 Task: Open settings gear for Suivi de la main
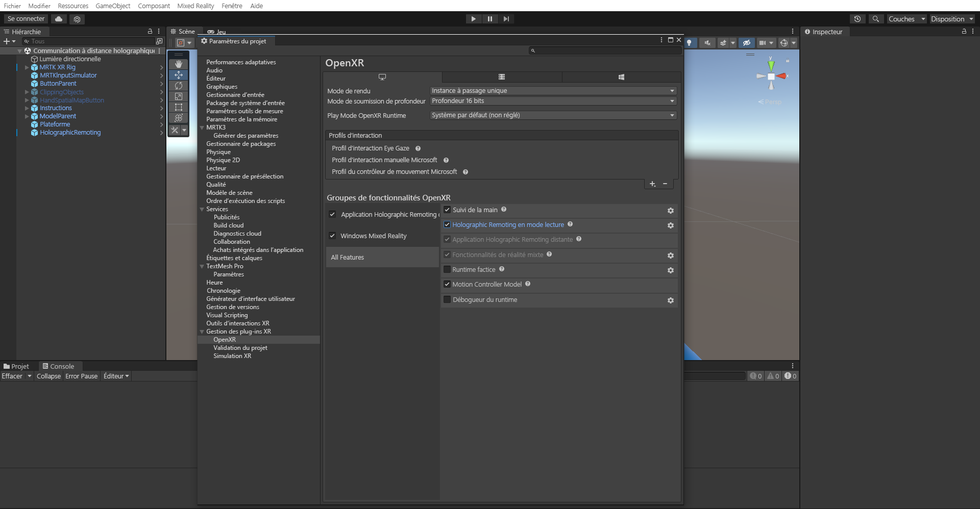[670, 210]
